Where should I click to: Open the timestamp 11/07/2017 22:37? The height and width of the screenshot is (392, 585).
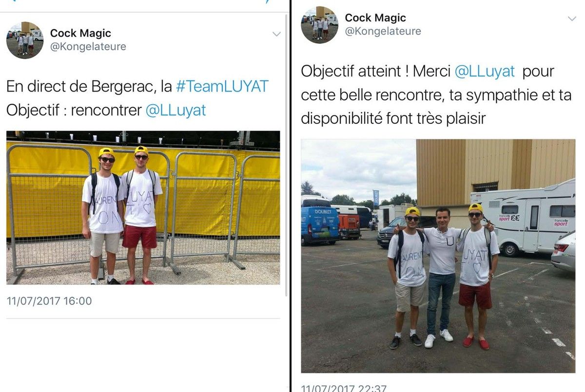pos(344,388)
